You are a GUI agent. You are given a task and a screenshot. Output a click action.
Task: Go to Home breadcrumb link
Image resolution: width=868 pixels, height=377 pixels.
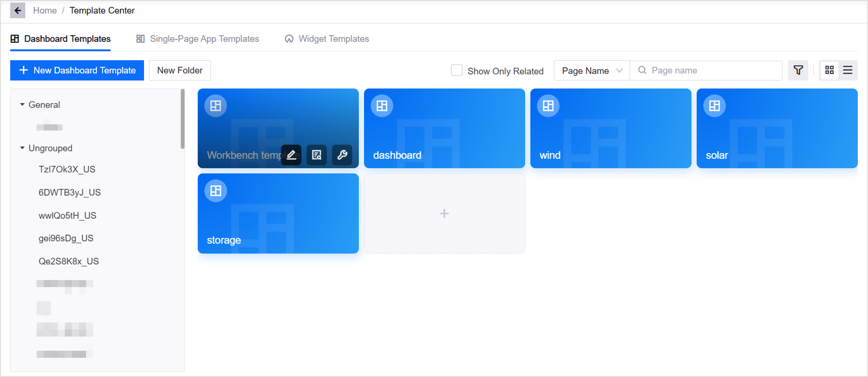[45, 10]
